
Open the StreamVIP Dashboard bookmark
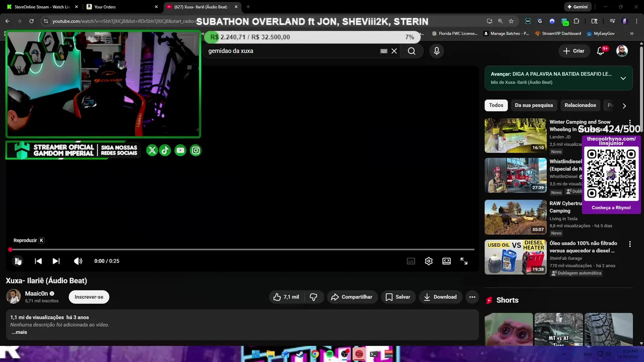(x=557, y=34)
